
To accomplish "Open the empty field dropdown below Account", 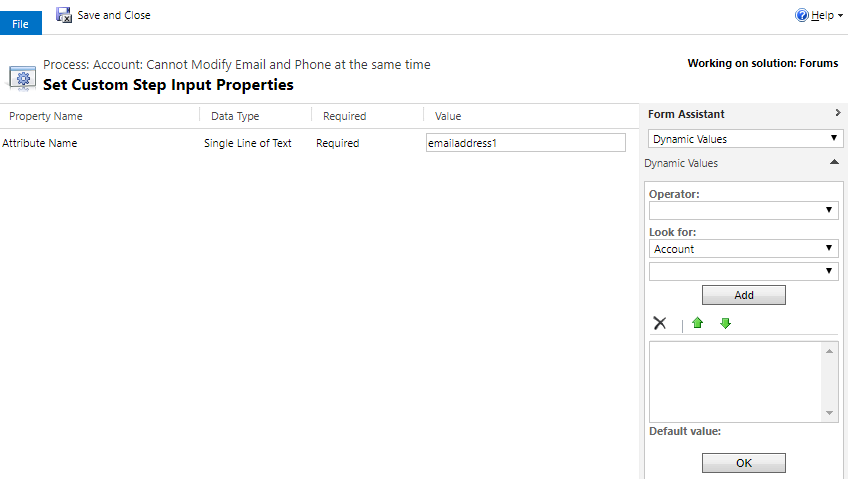I will click(x=744, y=271).
